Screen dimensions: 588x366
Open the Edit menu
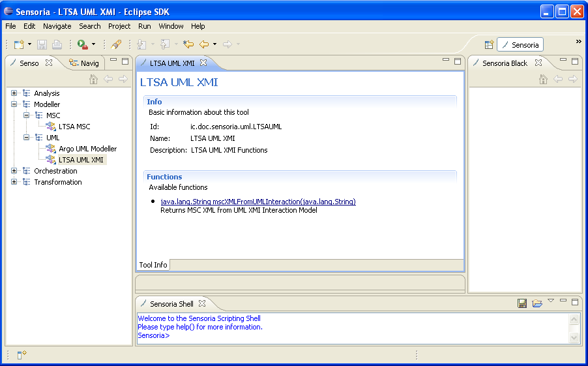click(x=29, y=26)
